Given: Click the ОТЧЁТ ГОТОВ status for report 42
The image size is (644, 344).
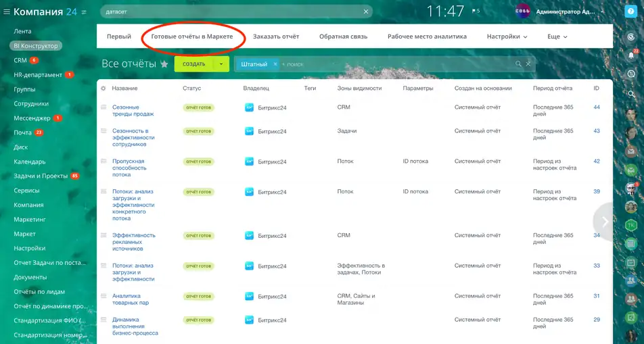Looking at the screenshot, I should [198, 162].
